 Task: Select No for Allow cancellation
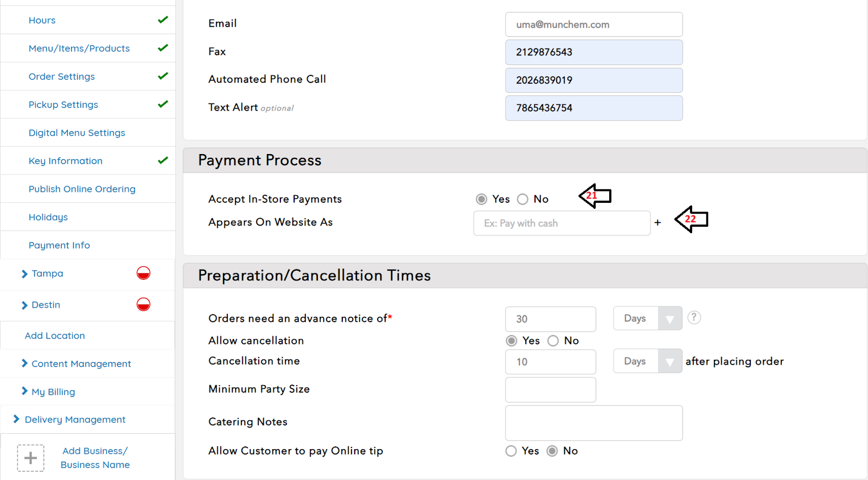tap(553, 341)
